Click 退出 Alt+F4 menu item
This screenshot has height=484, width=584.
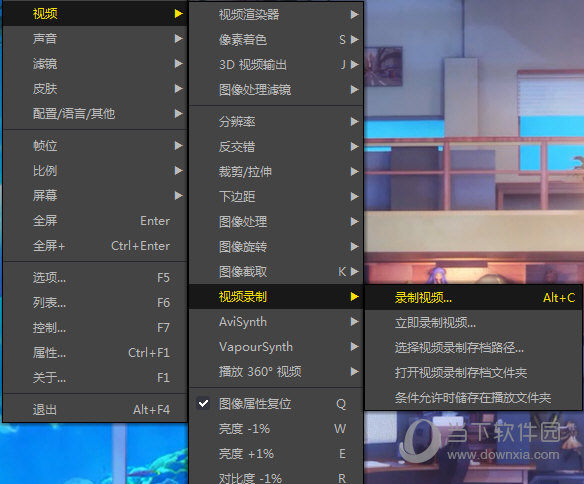coord(95,410)
